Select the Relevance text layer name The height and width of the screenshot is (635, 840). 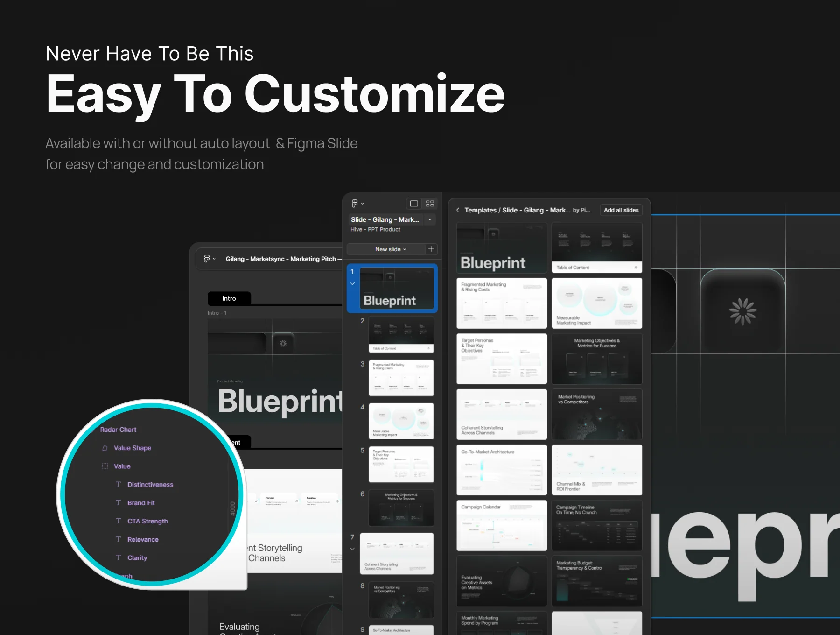[143, 539]
